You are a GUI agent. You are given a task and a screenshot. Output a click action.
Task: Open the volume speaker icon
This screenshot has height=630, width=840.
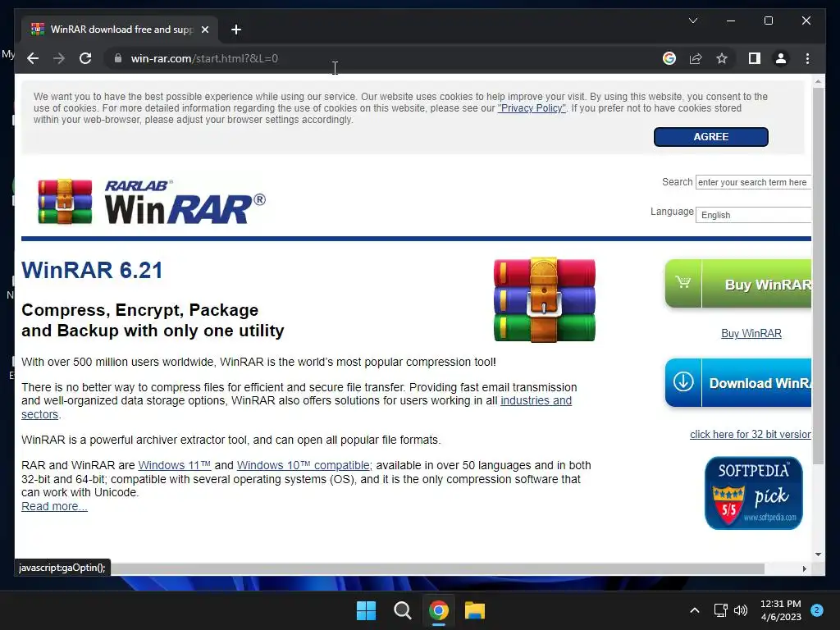(x=741, y=610)
